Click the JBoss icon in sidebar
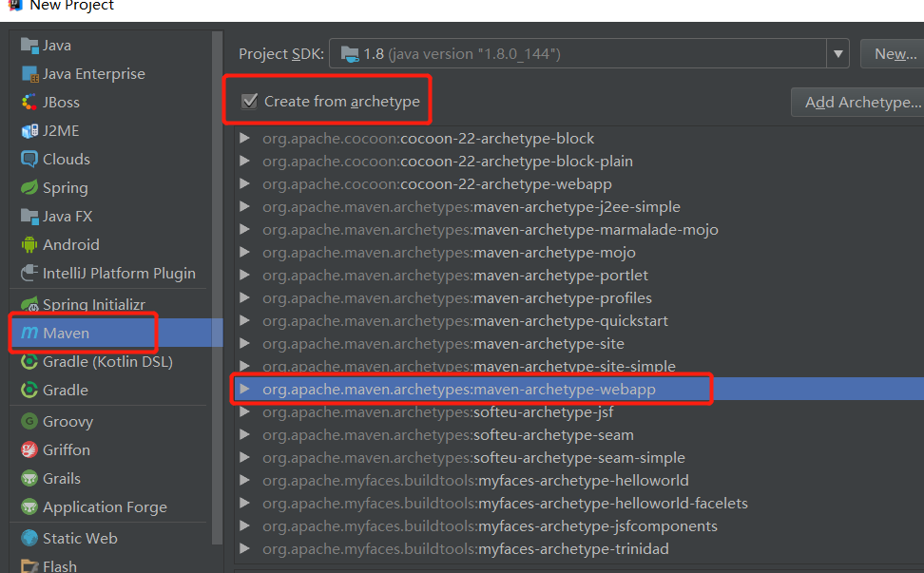The height and width of the screenshot is (573, 924). click(29, 103)
